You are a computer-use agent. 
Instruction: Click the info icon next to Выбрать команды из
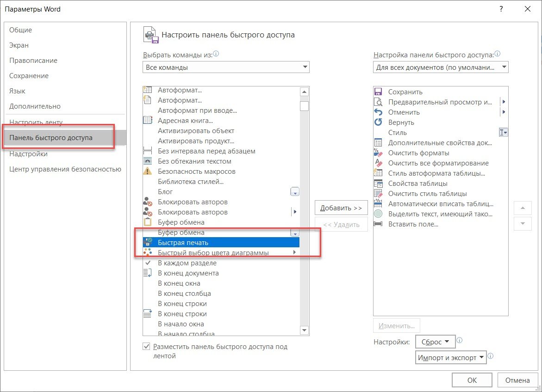point(216,54)
